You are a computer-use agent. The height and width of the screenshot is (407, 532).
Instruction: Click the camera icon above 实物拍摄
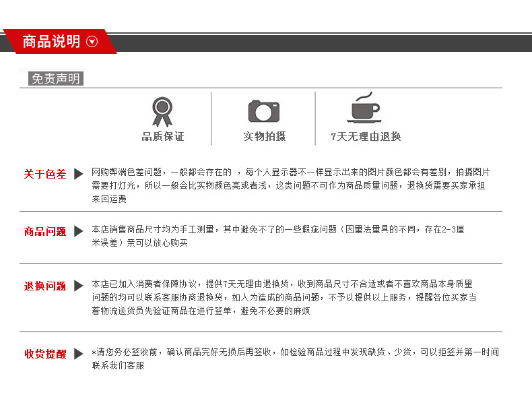264,111
